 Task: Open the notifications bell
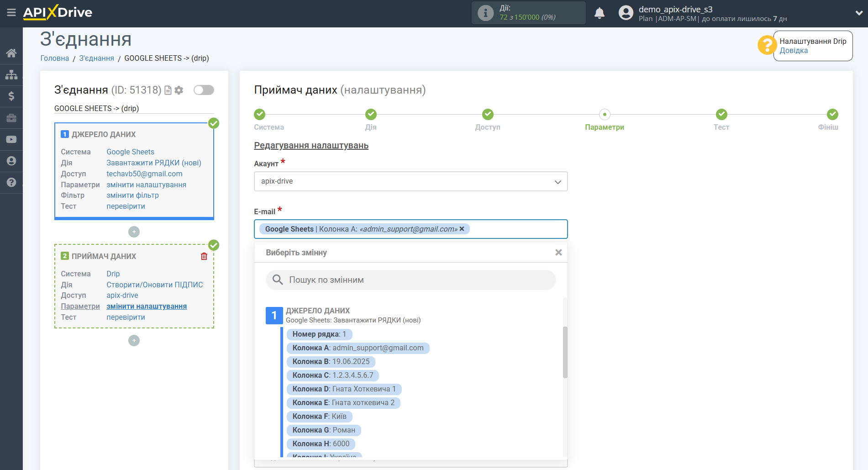pyautogui.click(x=600, y=13)
